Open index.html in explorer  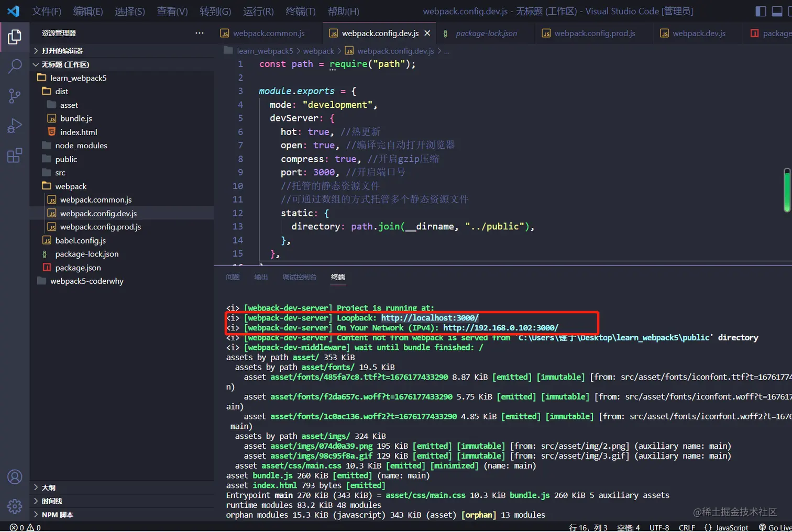(x=122, y=132)
